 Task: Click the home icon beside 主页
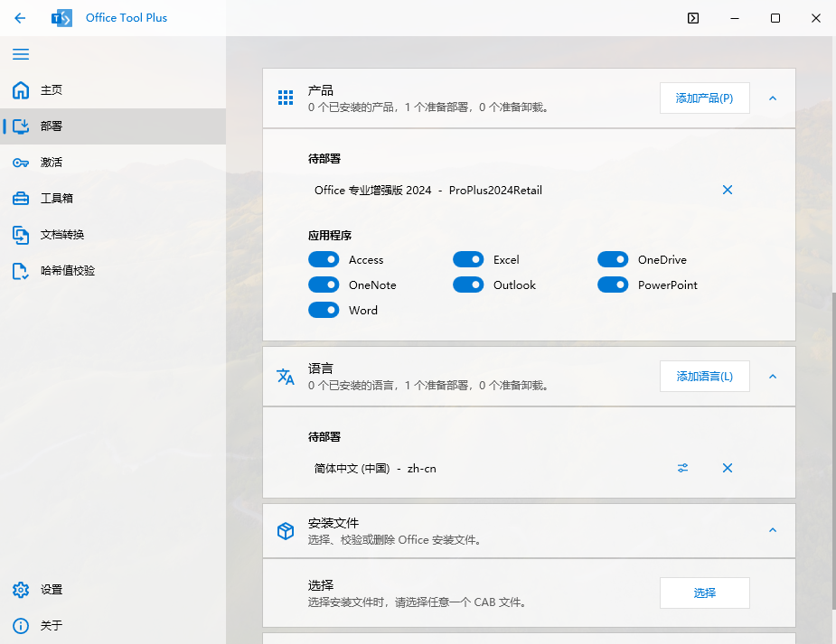pos(21,90)
